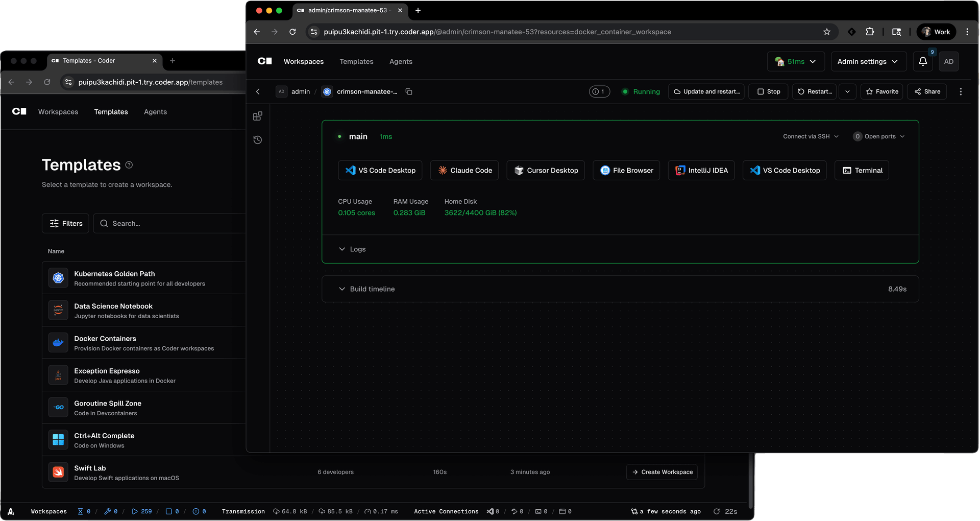Open the Connect via SSH dropdown
This screenshot has width=980, height=521.
point(811,136)
